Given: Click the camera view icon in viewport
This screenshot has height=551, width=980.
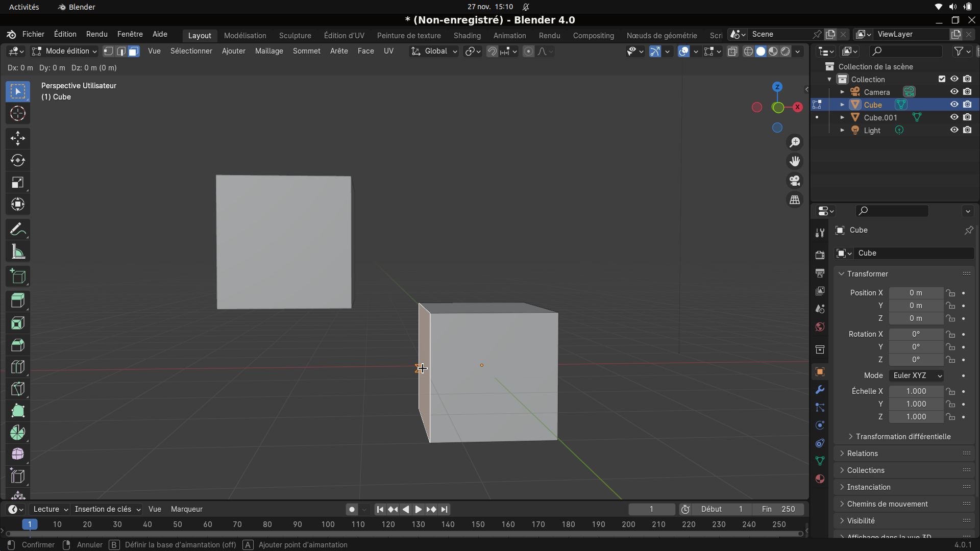Looking at the screenshot, I should coord(795,181).
